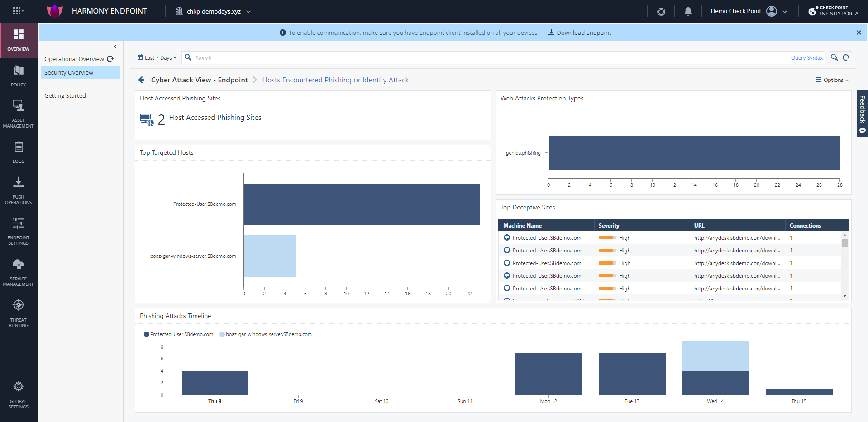Open Push Operations

(19, 190)
